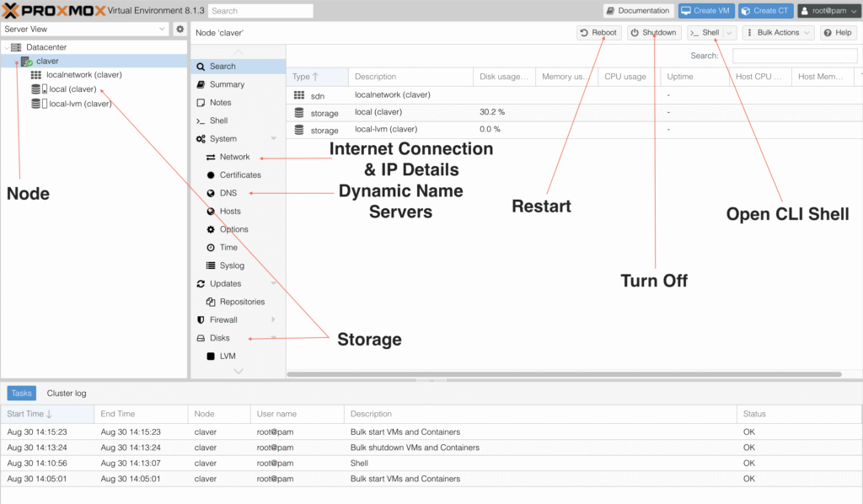This screenshot has height=504, width=863.
Task: Open the Time settings entry
Action: tap(228, 248)
